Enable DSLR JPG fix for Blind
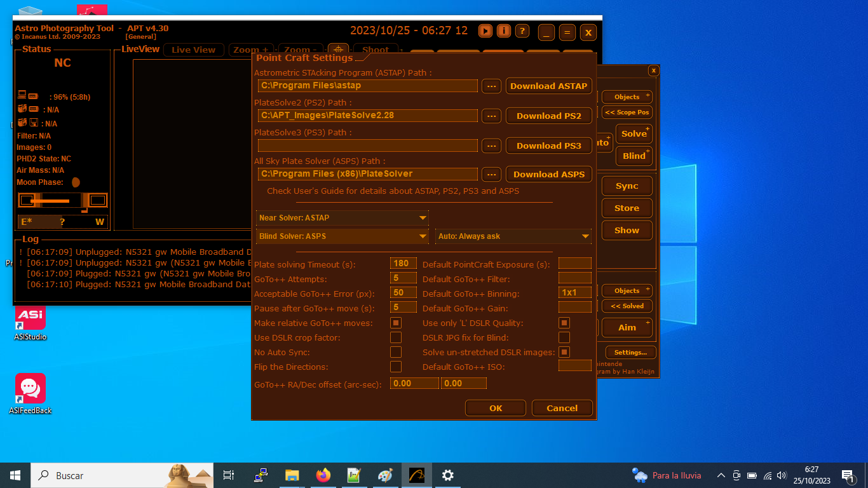Screen dimensions: 868x488 click(x=564, y=337)
